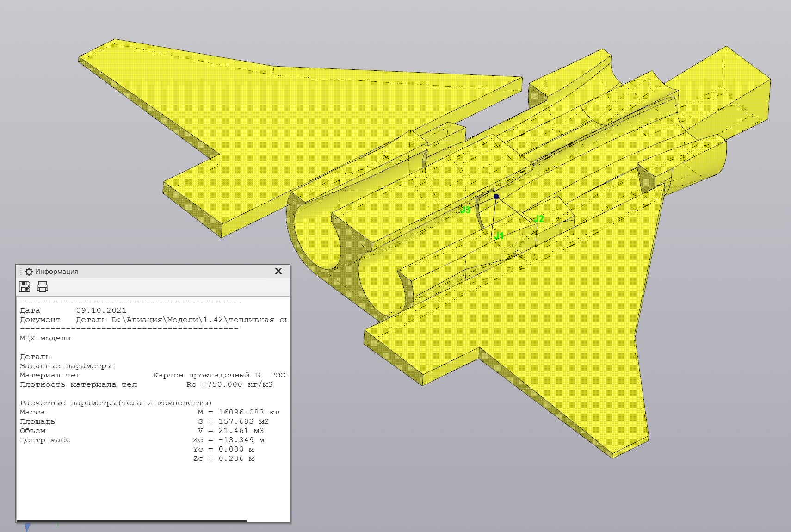Screen dimensions: 791x532
Task: Open the gear settings of Информация panel
Action: [x=29, y=272]
